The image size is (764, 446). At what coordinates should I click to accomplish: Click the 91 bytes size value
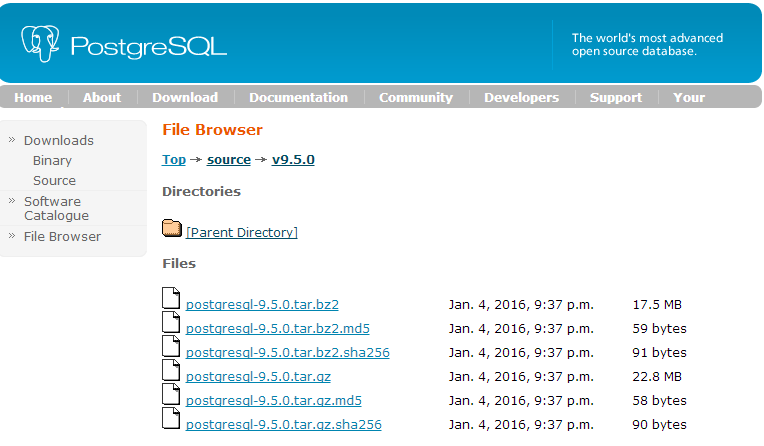659,352
